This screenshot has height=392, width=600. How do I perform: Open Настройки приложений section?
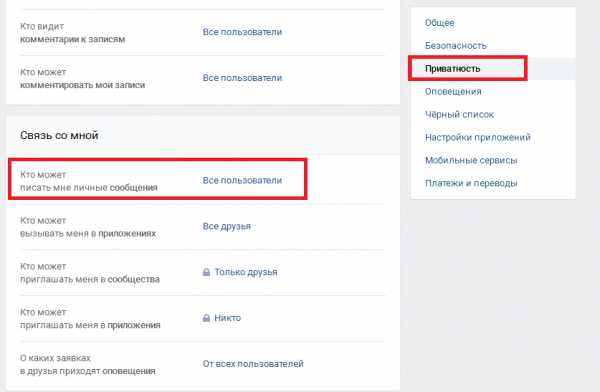point(478,137)
